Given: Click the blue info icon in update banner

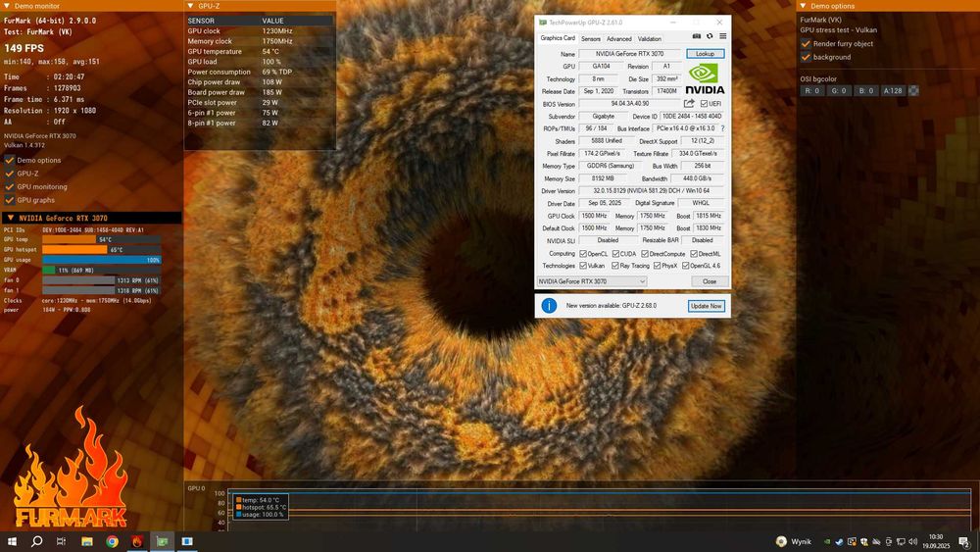Looking at the screenshot, I should click(549, 306).
